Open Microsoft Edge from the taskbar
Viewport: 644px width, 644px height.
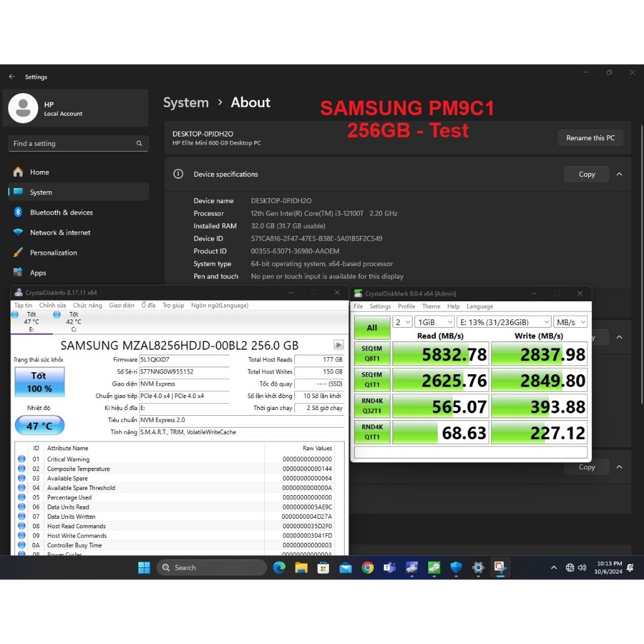[x=279, y=567]
